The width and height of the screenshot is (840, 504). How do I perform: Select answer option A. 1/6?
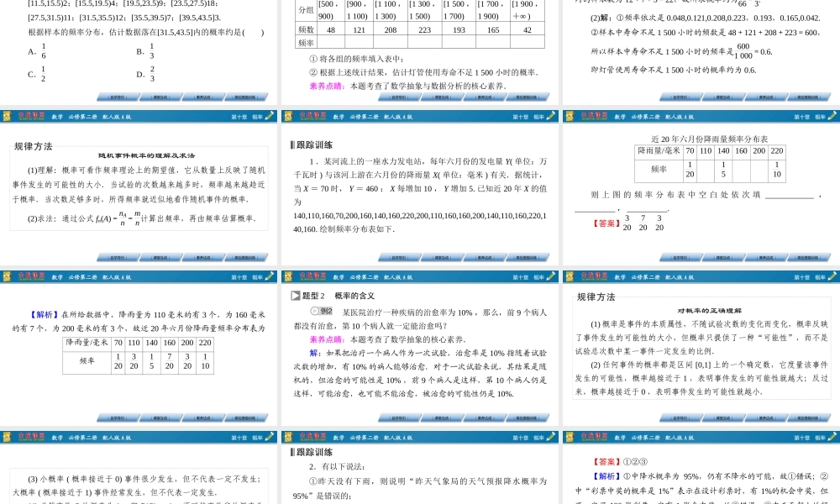point(37,51)
